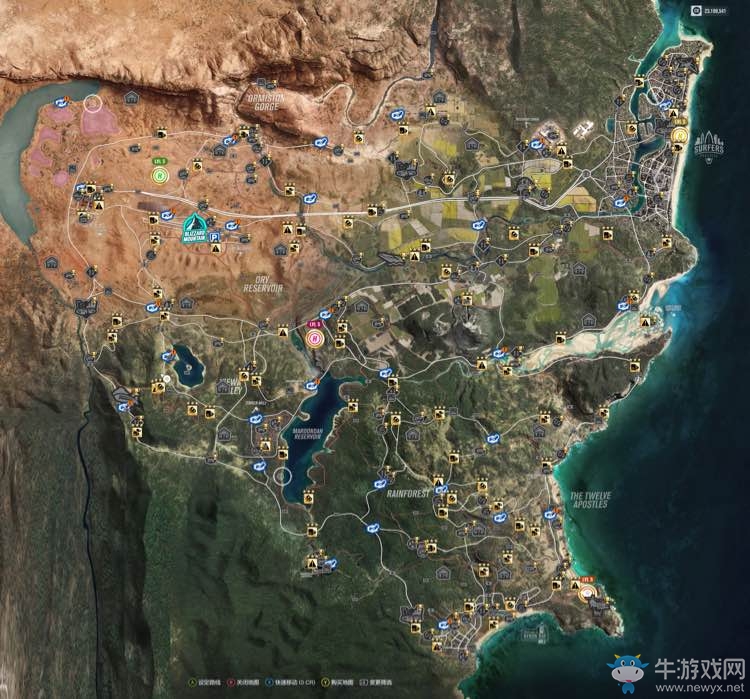Select the barn icon just north of the river delta
750x699 pixels.
(588, 320)
